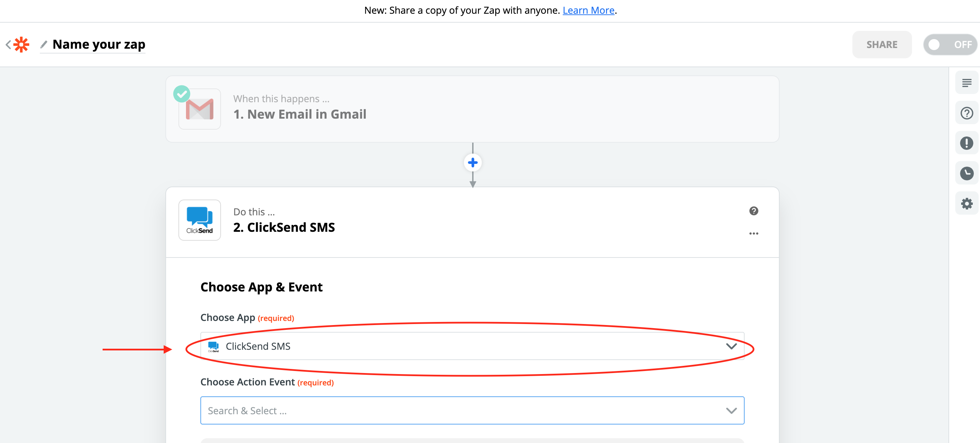980x443 pixels.
Task: Expand Choose Action Event chevron
Action: tap(731, 411)
